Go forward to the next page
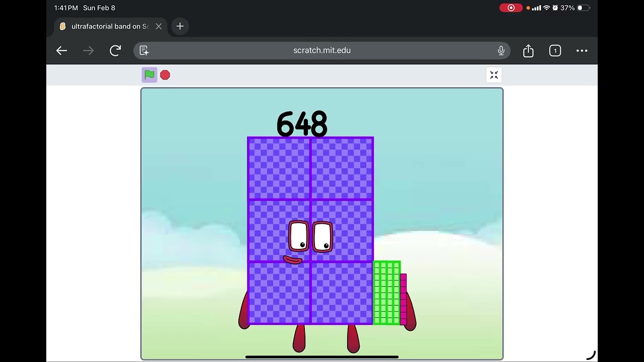The image size is (644, 362). pos(88,50)
